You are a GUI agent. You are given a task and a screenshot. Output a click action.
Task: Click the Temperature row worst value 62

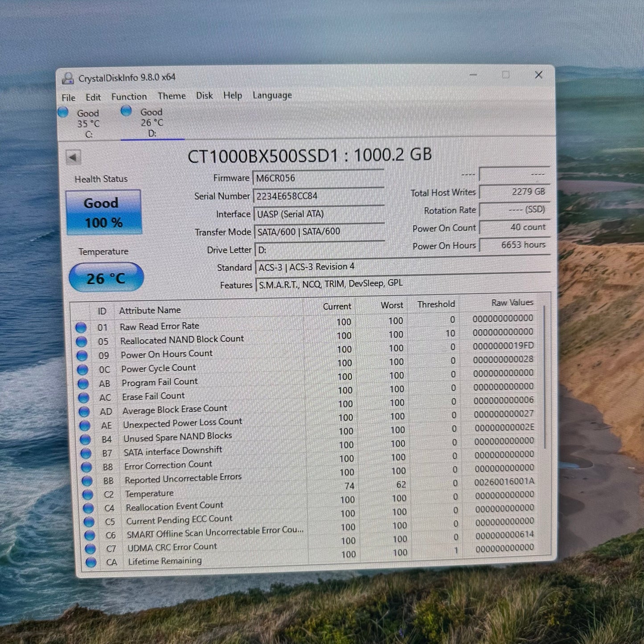click(401, 484)
